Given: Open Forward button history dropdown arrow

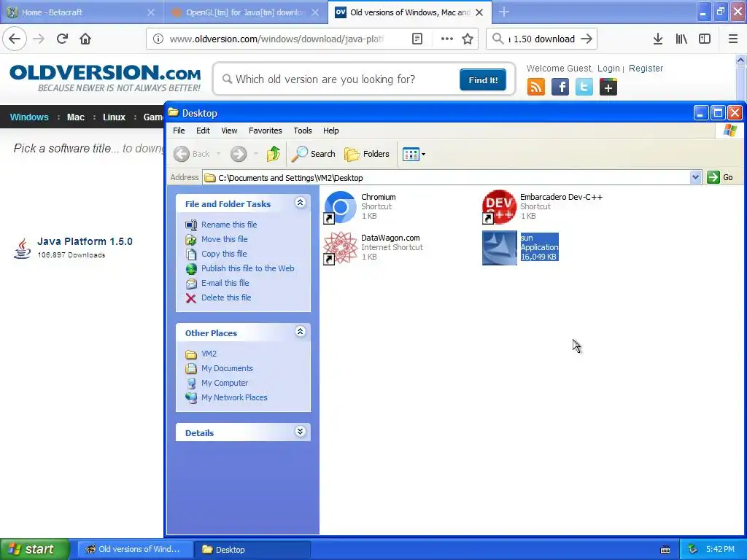Looking at the screenshot, I should [256, 154].
